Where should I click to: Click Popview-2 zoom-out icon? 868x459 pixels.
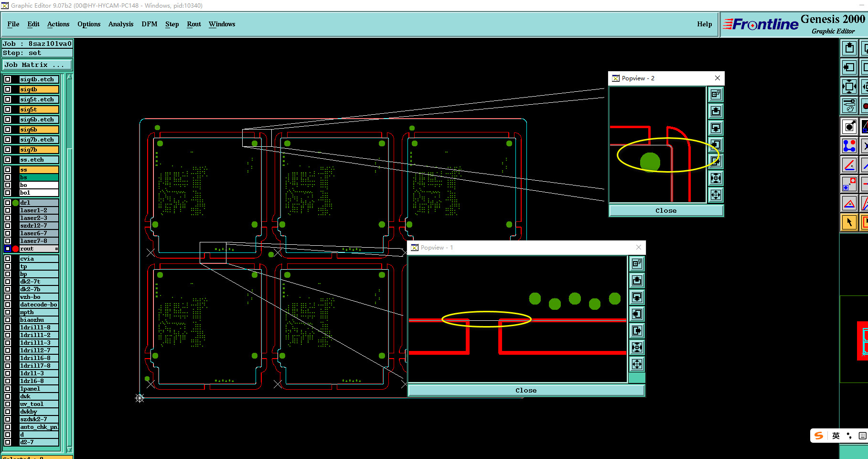point(716,195)
